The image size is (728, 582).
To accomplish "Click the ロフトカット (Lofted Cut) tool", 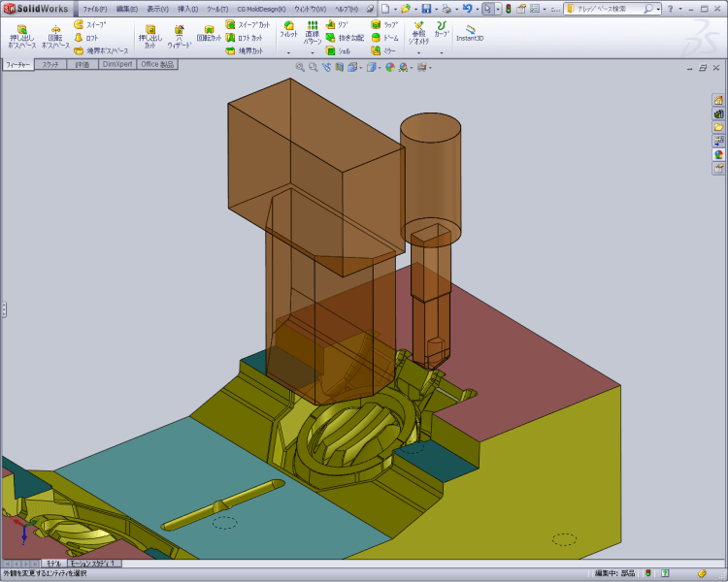I will [x=244, y=38].
